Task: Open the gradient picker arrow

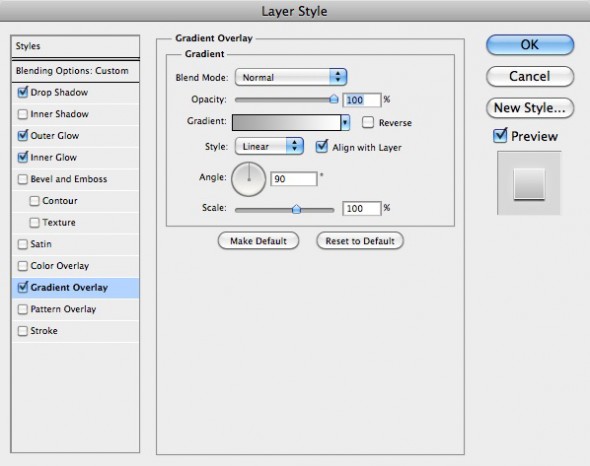Action: click(x=345, y=123)
